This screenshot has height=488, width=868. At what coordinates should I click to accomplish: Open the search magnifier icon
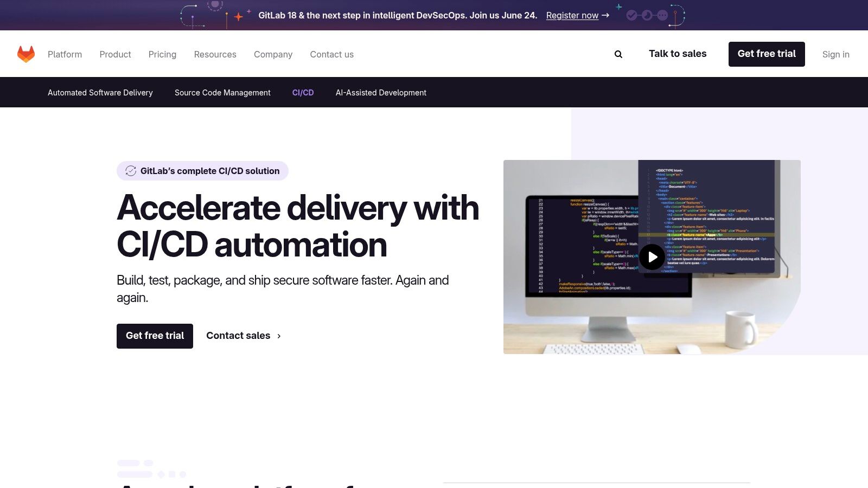(x=618, y=54)
